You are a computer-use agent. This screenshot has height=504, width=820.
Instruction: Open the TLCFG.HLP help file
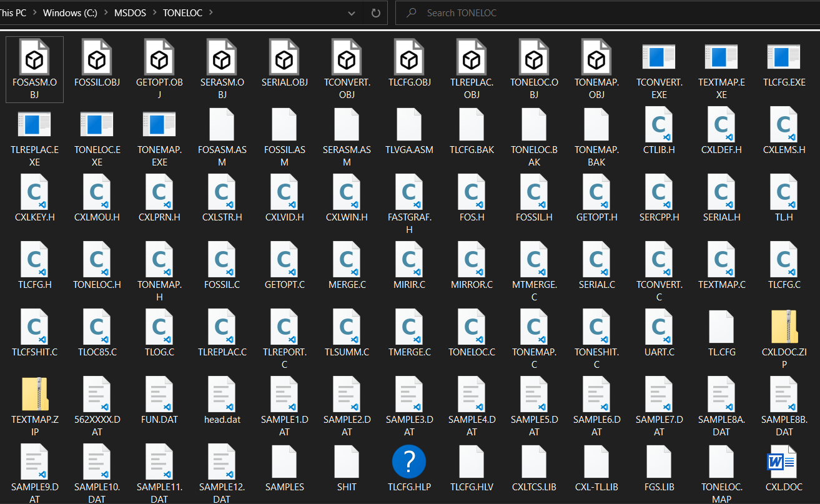point(409,465)
